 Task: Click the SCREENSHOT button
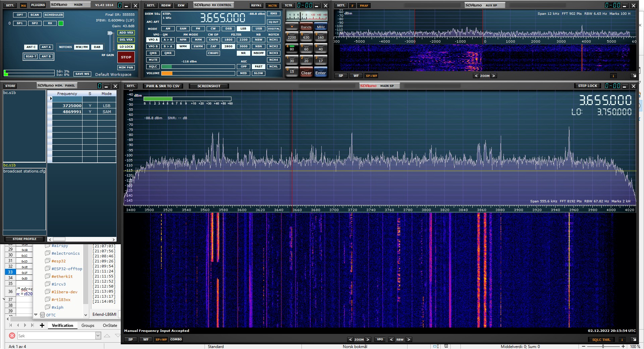209,86
